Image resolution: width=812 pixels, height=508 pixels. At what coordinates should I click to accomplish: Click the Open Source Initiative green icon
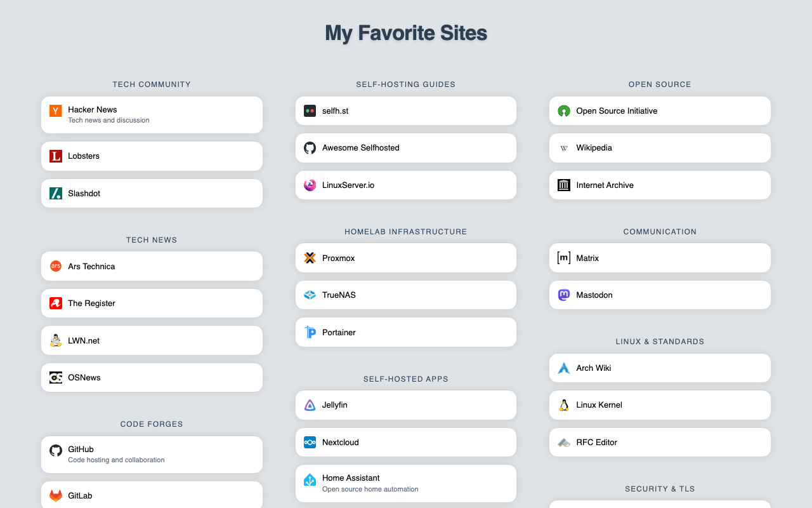tap(564, 111)
